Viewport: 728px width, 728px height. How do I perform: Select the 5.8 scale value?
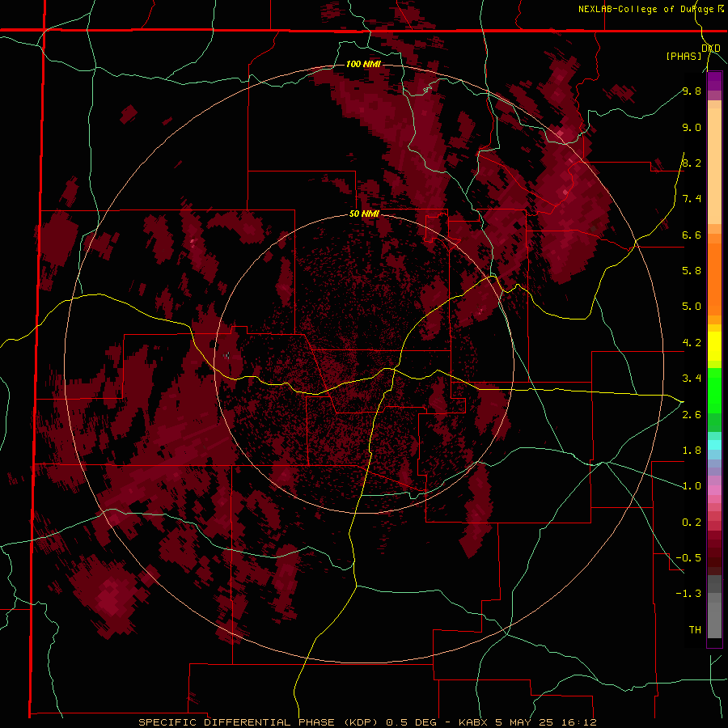692,271
